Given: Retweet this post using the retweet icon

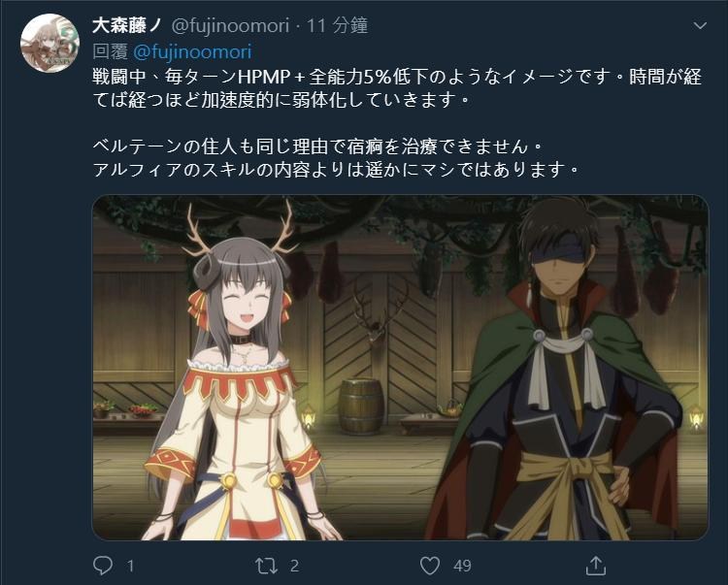Looking at the screenshot, I should pyautogui.click(x=267, y=566).
